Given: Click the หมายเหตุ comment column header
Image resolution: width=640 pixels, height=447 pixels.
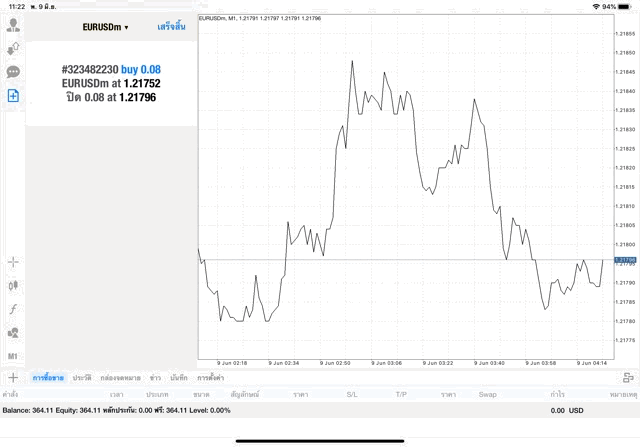Looking at the screenshot, I should (x=623, y=394).
